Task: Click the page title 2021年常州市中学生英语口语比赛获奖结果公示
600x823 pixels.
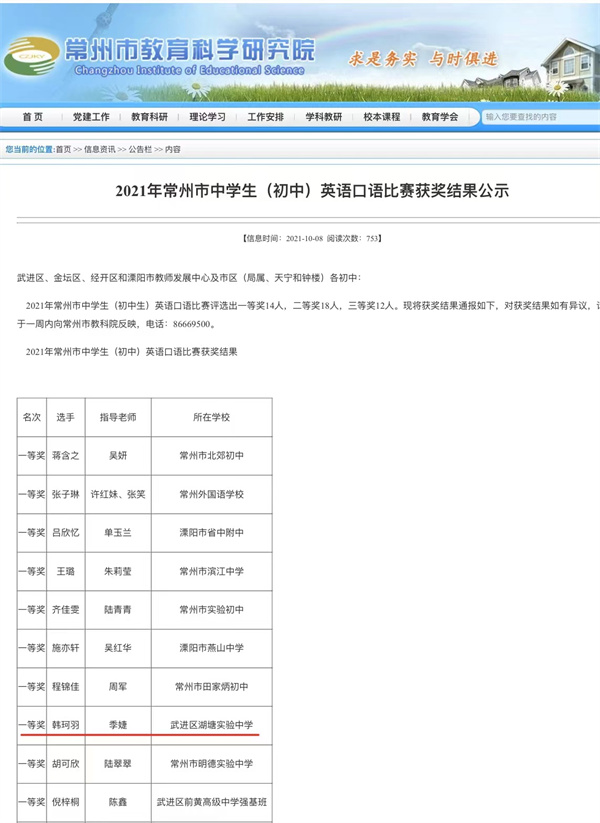Action: [x=312, y=191]
